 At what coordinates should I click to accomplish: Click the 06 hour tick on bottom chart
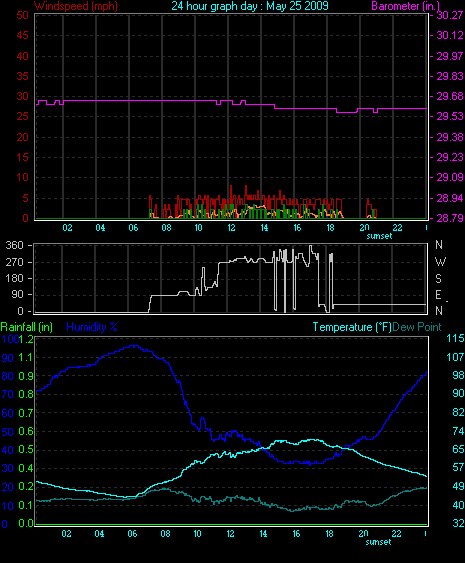pyautogui.click(x=132, y=534)
